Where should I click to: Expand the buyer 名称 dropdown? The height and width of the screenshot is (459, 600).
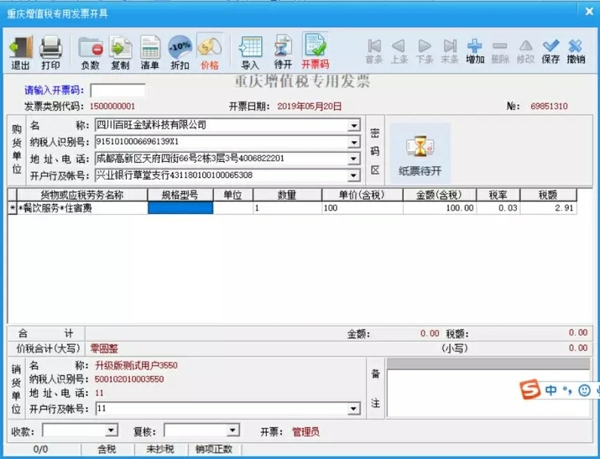[354, 126]
